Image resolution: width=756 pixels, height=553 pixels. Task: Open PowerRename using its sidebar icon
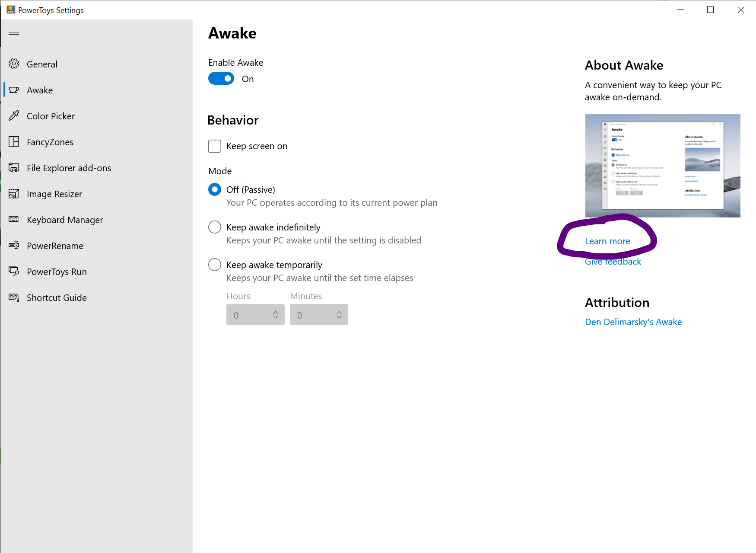[14, 246]
